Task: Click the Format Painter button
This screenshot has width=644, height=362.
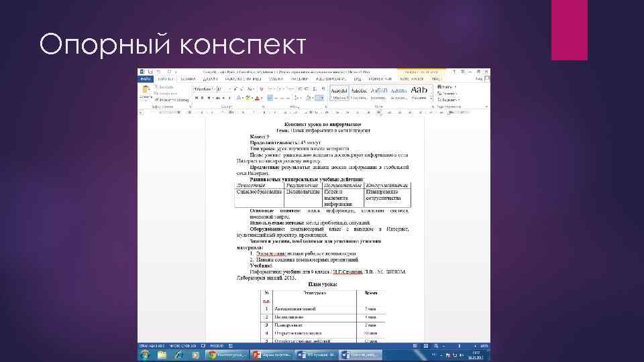Action: (172, 100)
